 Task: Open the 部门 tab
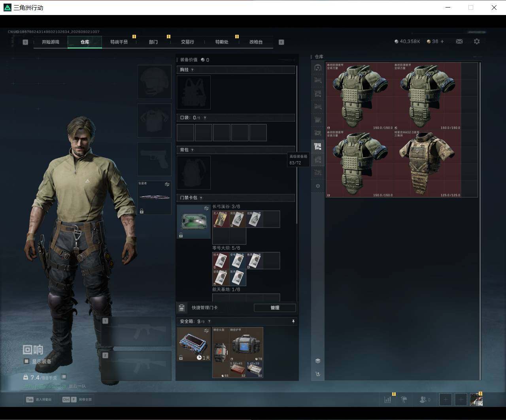[x=153, y=42]
